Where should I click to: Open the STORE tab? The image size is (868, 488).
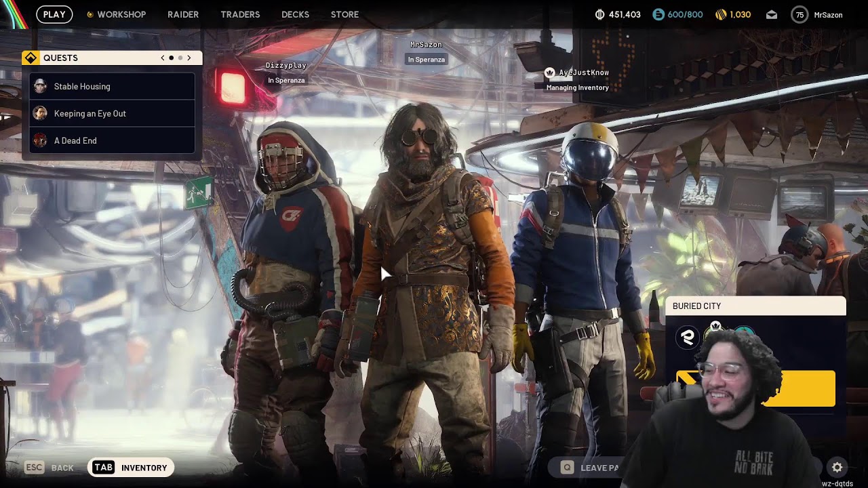click(x=344, y=14)
